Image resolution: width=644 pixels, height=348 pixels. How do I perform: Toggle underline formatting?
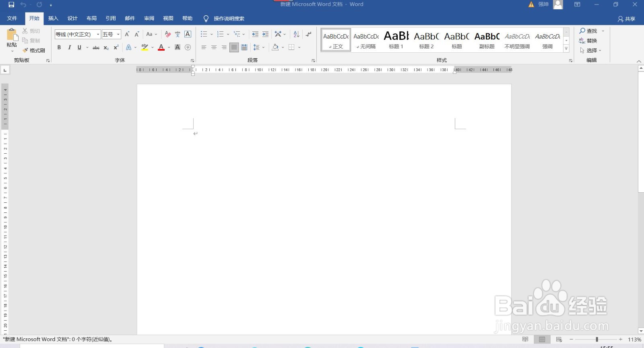pos(79,47)
